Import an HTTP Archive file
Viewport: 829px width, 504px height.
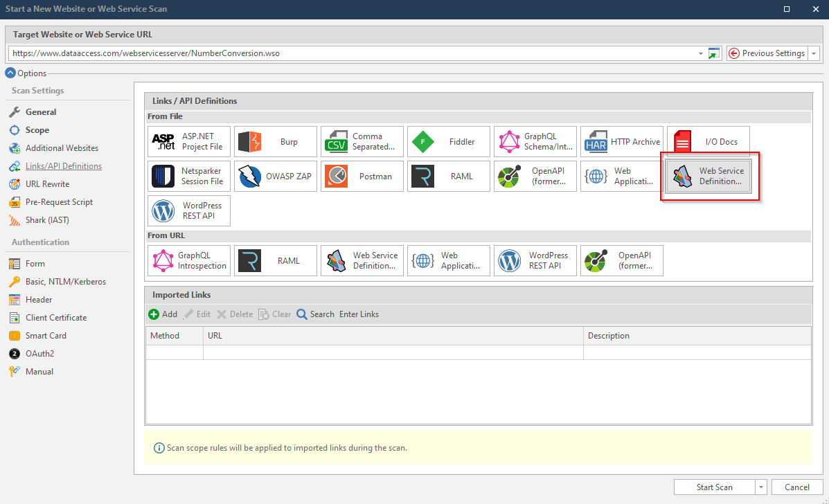(x=621, y=141)
